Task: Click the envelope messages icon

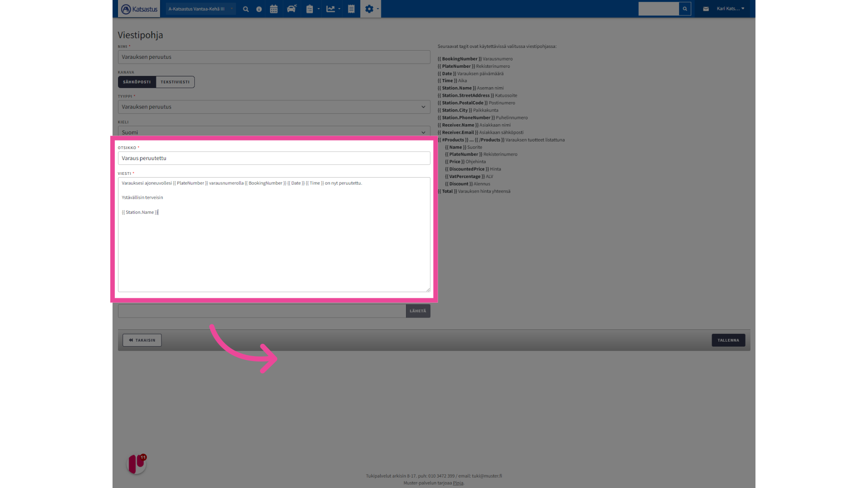Action: [706, 9]
